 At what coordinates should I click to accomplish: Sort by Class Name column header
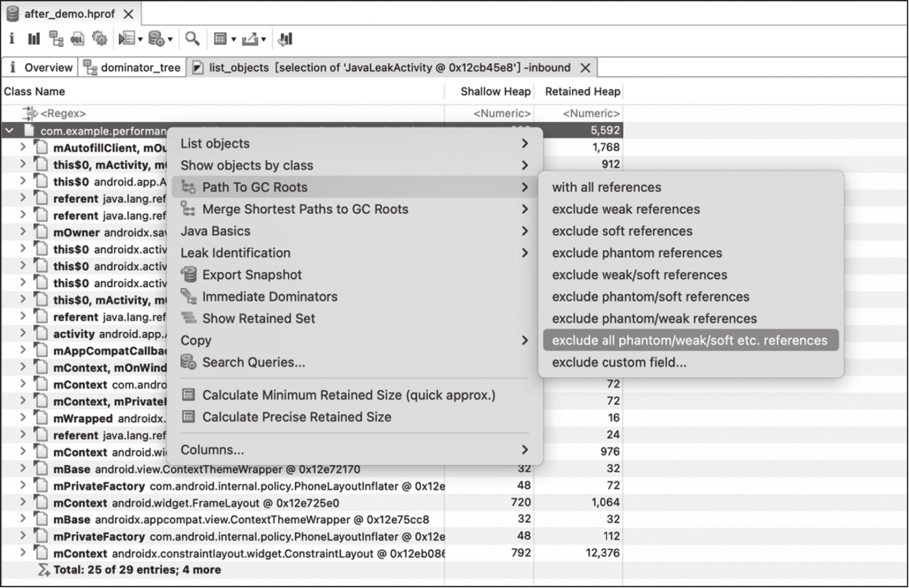[222, 92]
